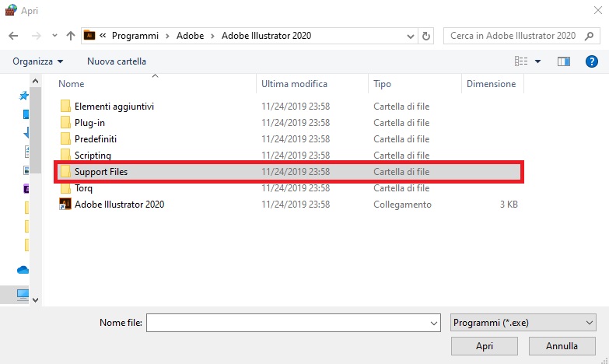Open Programmi (*.exe) file type dropdown
The width and height of the screenshot is (609, 364).
[523, 323]
